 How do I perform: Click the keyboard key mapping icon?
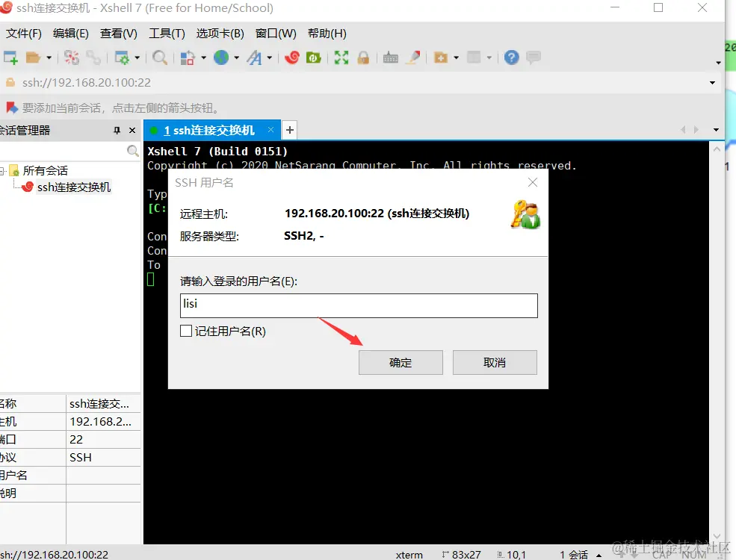391,57
